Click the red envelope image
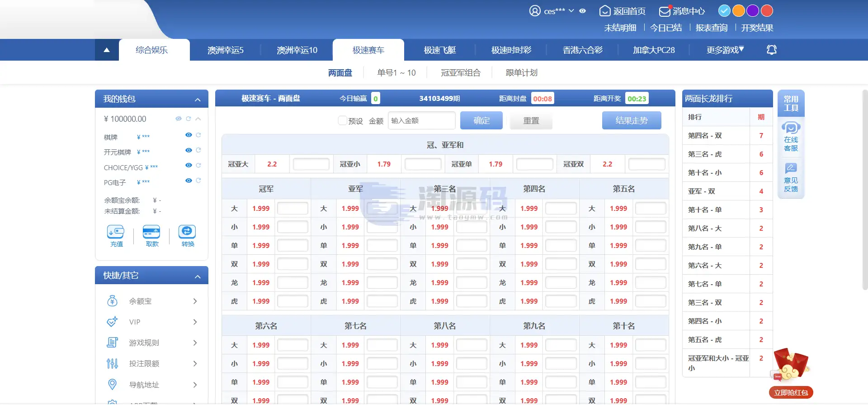868x405 pixels. click(x=790, y=364)
